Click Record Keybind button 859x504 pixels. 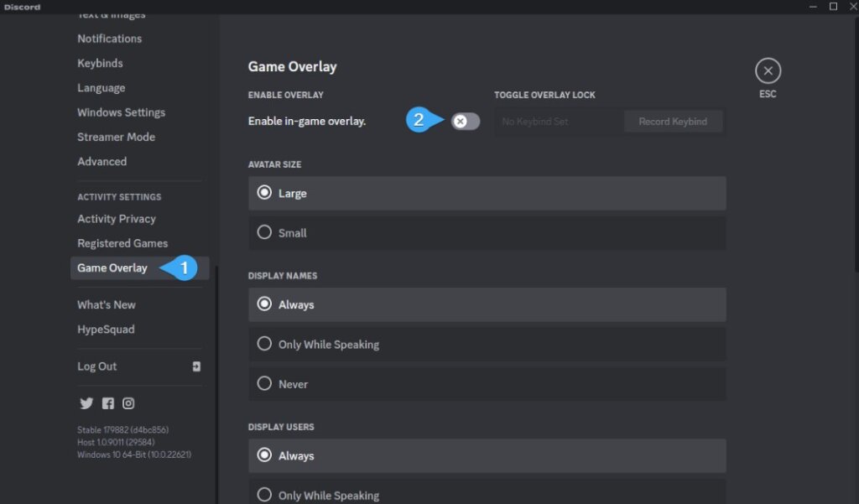pos(673,122)
